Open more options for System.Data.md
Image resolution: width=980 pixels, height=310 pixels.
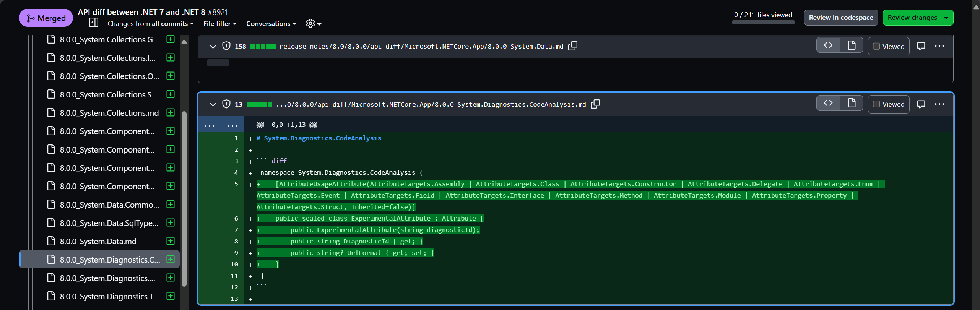[939, 46]
